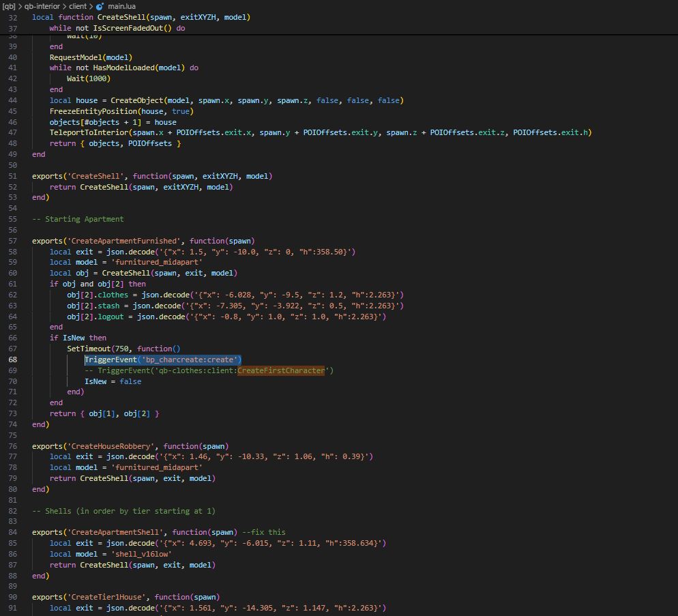Click the '-- Starting Apartment' comment
Image resolution: width=678 pixels, height=616 pixels.
(78, 219)
